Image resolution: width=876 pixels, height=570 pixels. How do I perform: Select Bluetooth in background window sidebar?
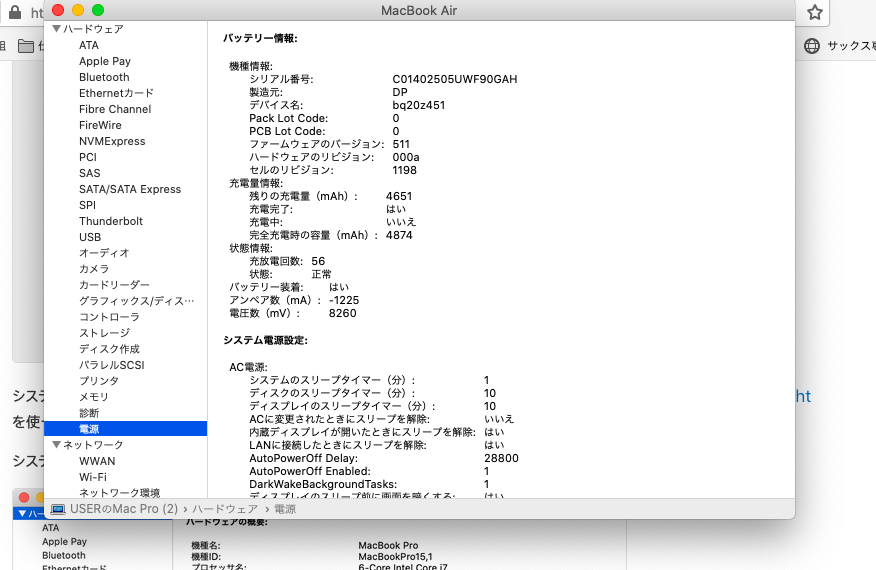[64, 555]
